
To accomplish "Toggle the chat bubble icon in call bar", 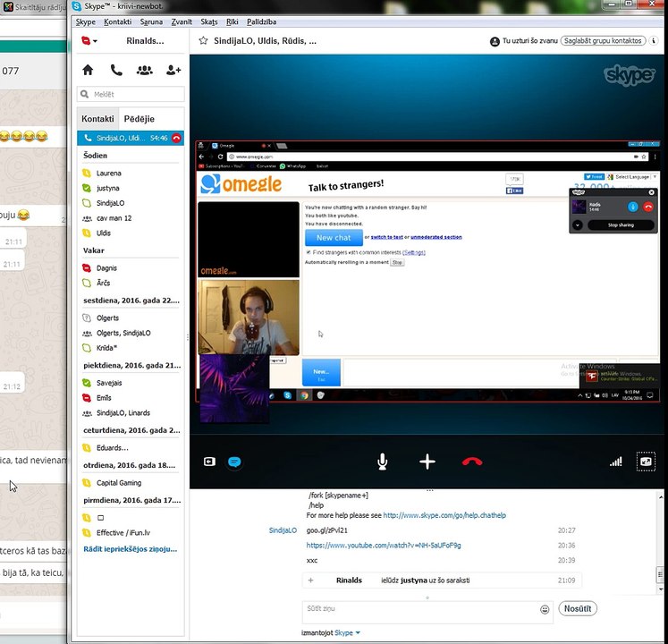I will tap(234, 462).
